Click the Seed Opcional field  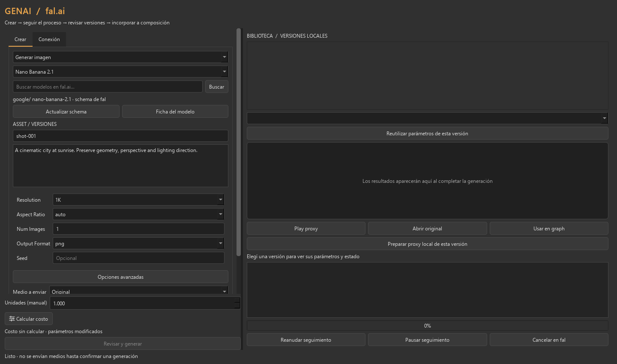pyautogui.click(x=138, y=258)
